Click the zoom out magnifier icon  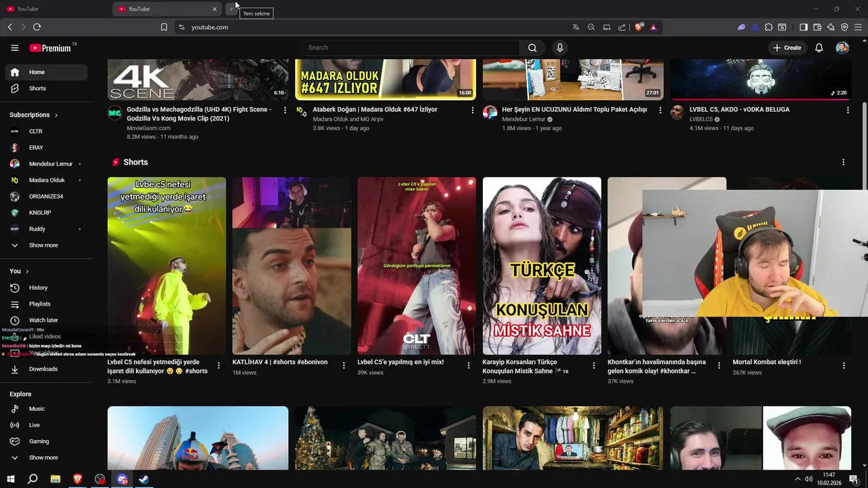pyautogui.click(x=591, y=27)
